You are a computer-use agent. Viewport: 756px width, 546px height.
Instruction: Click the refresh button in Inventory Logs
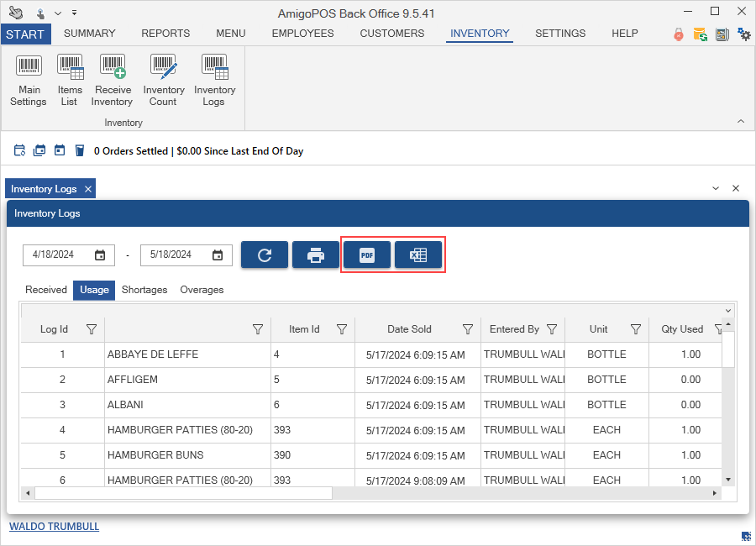(x=265, y=255)
